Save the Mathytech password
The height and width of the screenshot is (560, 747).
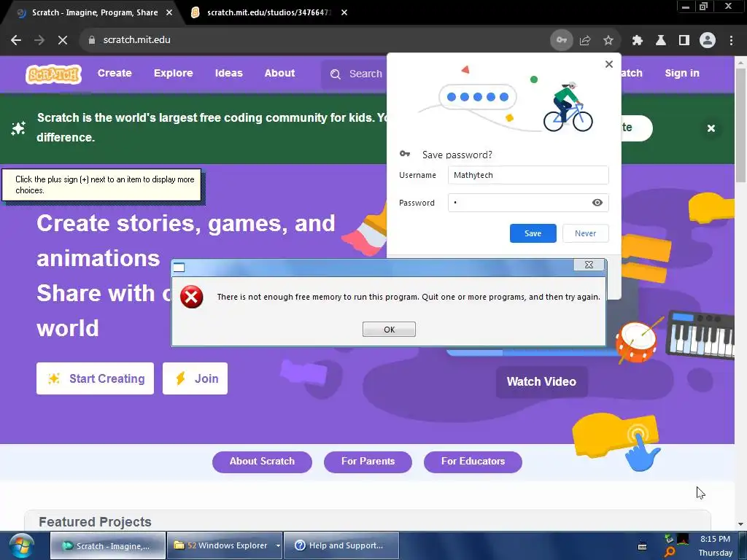pyautogui.click(x=533, y=233)
